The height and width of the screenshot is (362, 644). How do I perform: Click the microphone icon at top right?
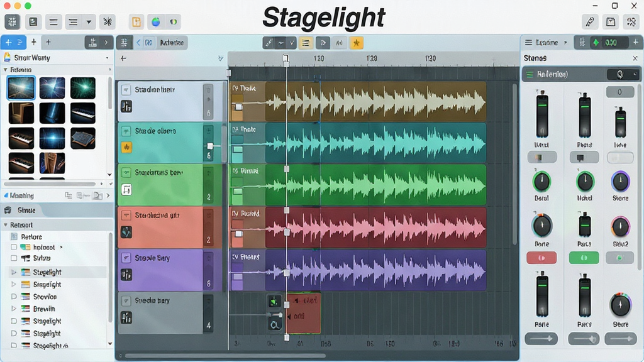tap(590, 22)
